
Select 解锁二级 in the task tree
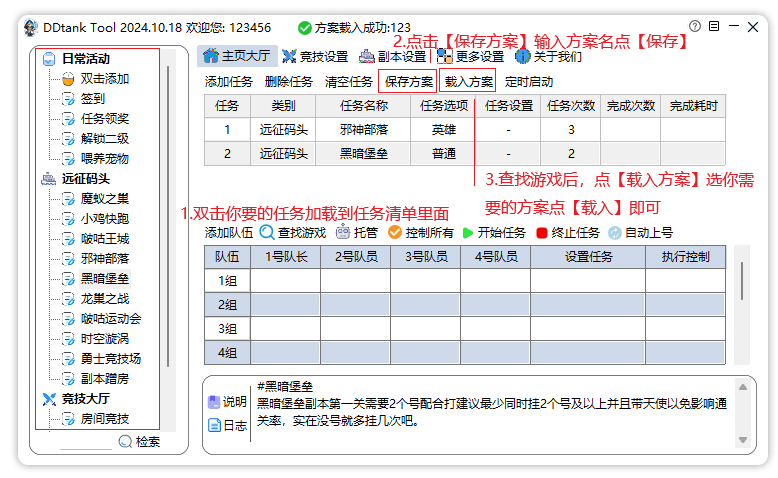[x=105, y=138]
